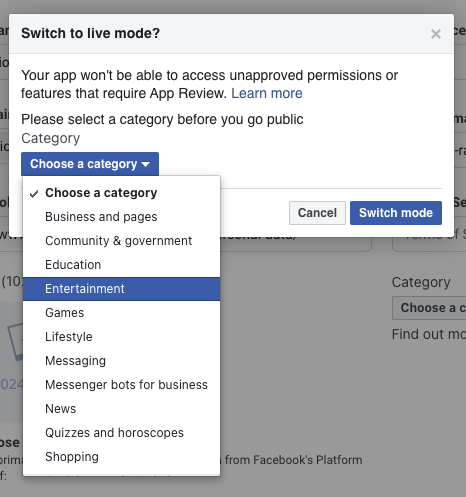Click the background Find out more link

pyautogui.click(x=429, y=334)
